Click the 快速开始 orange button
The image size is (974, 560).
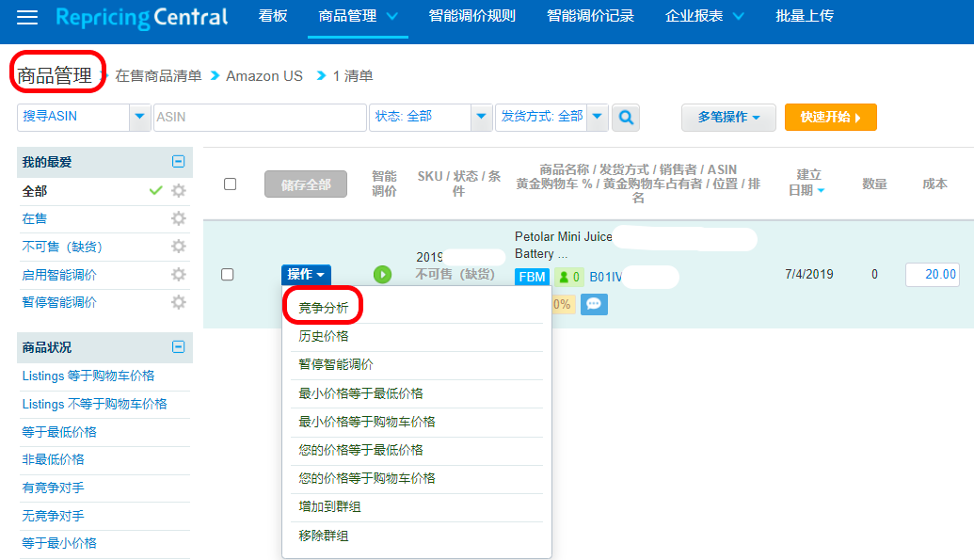[831, 117]
